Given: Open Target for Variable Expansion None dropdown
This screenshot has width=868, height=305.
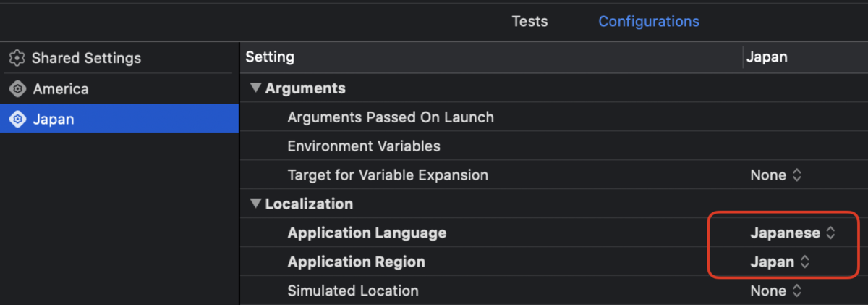Looking at the screenshot, I should point(776,175).
